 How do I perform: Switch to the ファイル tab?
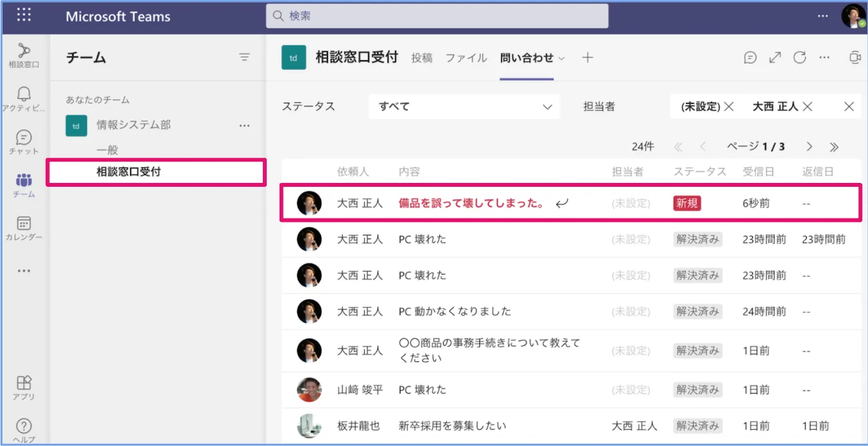466,58
